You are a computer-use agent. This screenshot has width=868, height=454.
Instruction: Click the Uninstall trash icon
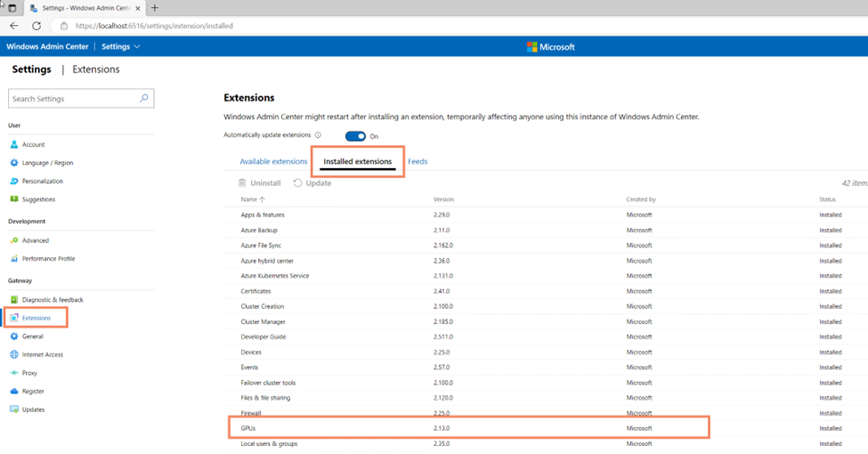point(242,182)
